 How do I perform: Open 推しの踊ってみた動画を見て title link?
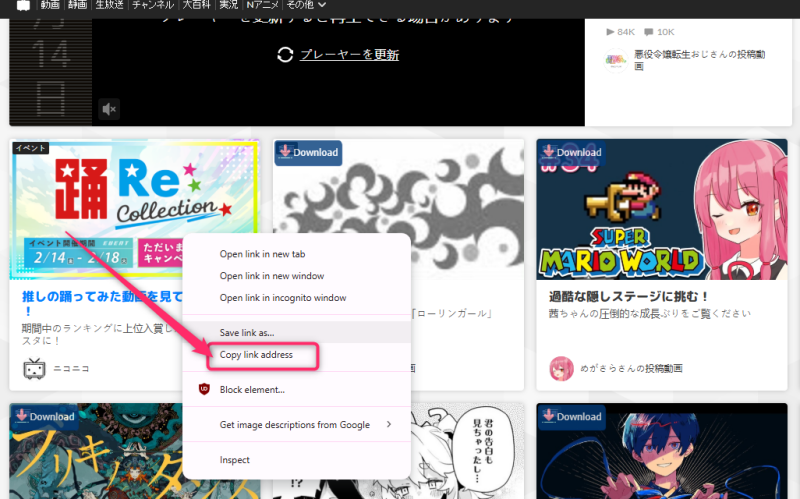pos(102,303)
